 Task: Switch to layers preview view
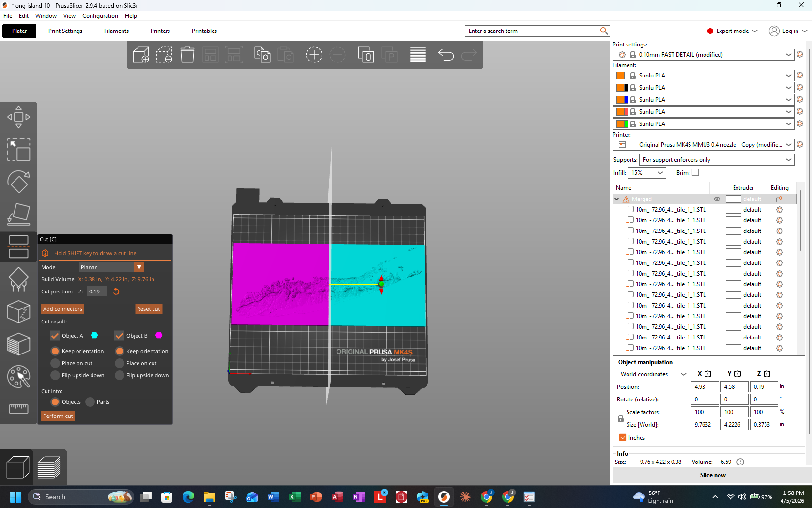(x=49, y=467)
